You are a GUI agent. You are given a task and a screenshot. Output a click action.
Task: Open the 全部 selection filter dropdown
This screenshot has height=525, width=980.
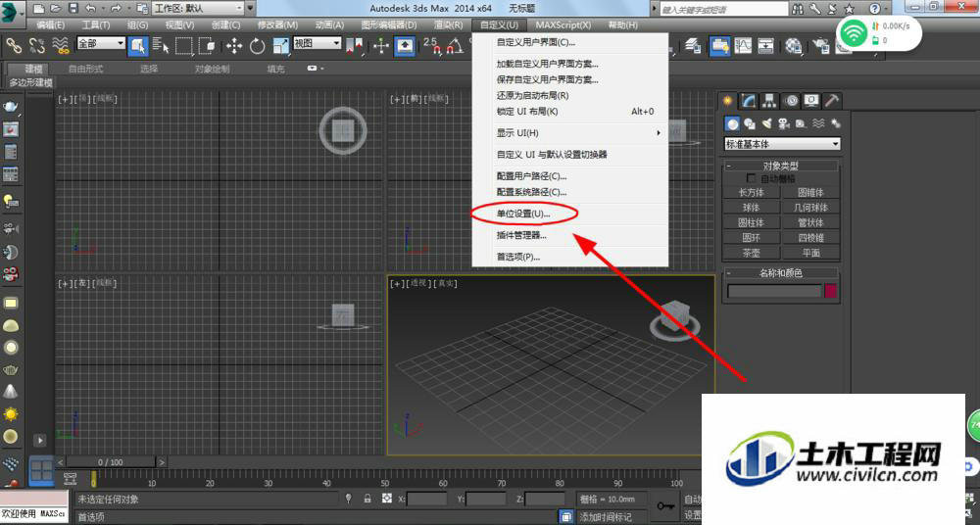click(x=101, y=43)
